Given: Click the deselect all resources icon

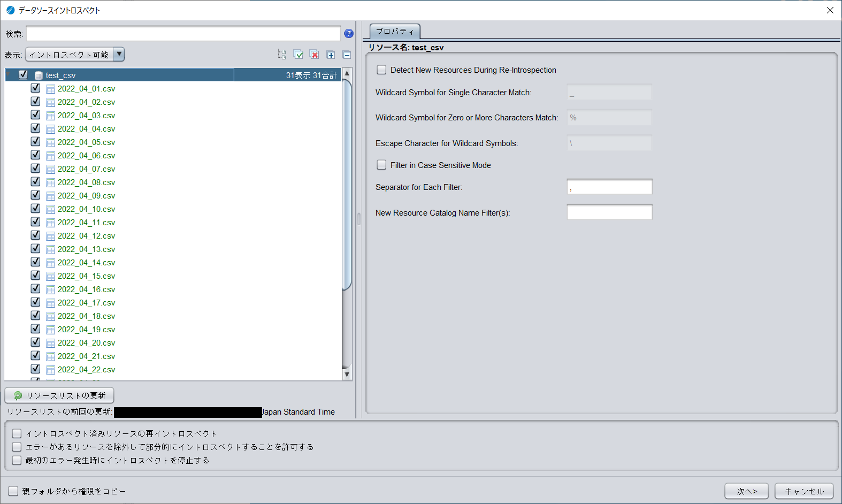Looking at the screenshot, I should 315,55.
